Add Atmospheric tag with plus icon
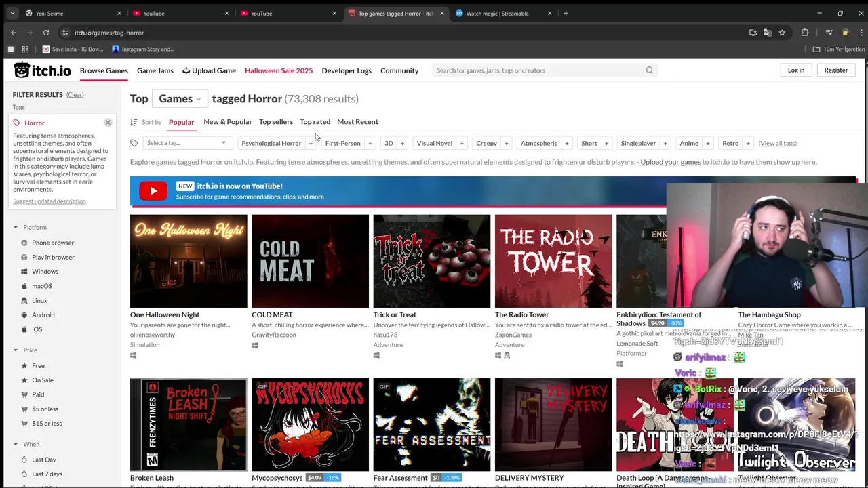The width and height of the screenshot is (868, 488). [567, 144]
